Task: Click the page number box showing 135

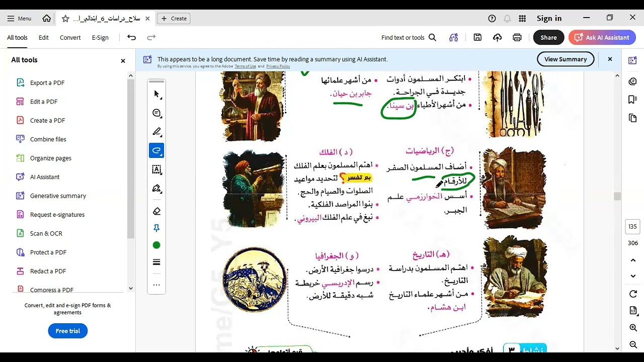Action: click(x=633, y=227)
